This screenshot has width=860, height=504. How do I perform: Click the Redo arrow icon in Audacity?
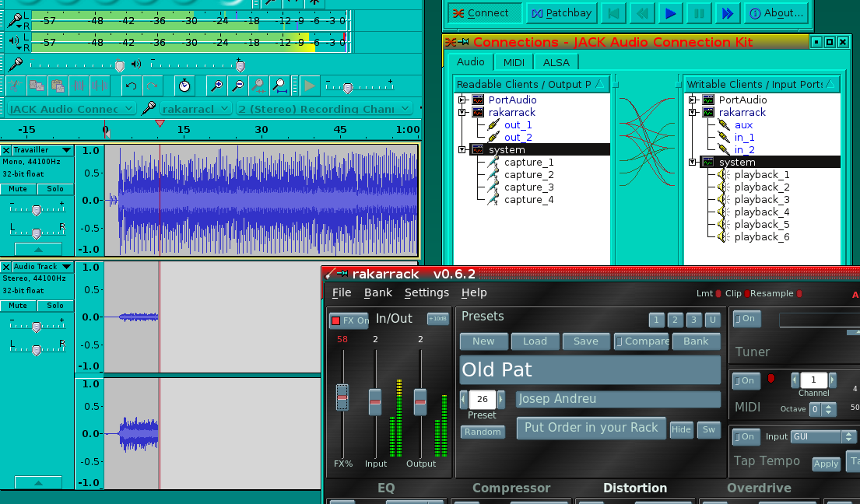[152, 86]
